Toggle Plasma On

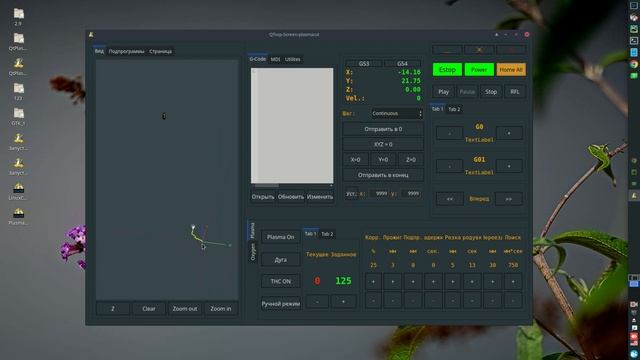coord(280,237)
